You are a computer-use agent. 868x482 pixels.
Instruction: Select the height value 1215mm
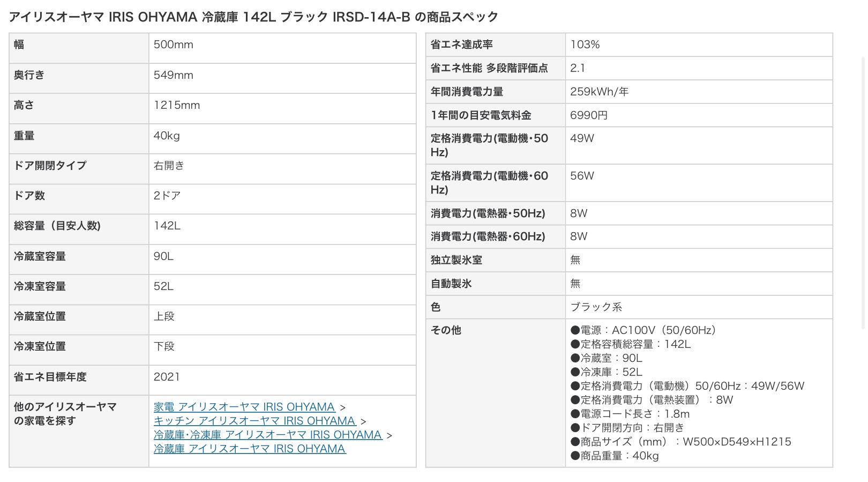coord(177,106)
